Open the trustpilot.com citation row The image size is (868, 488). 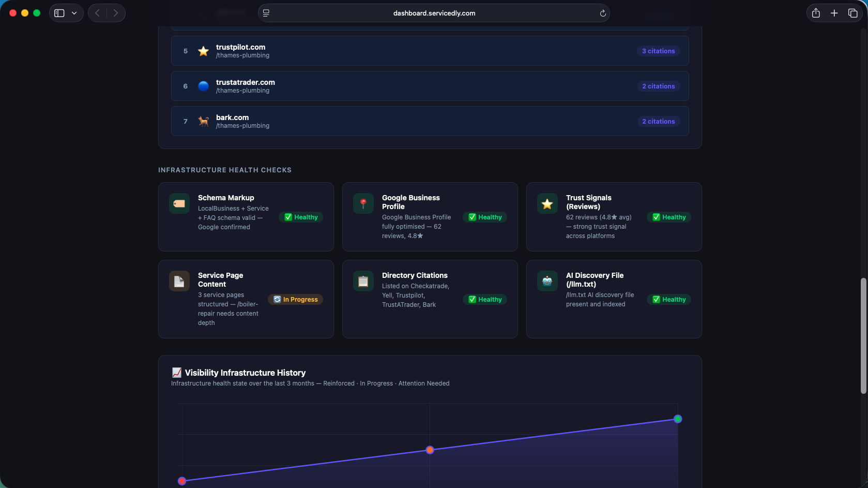(430, 51)
